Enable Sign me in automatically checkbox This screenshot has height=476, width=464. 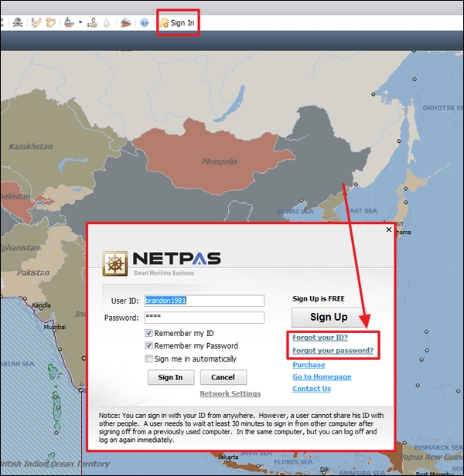tap(148, 359)
